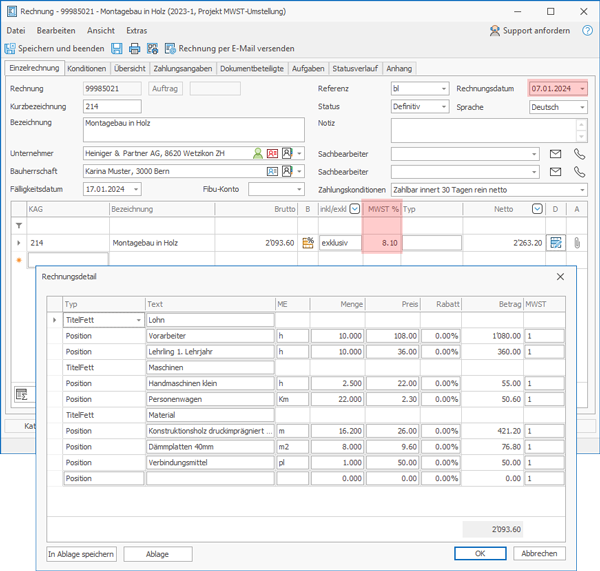Viewport: 600px width, 571px height.
Task: Click the Vorarbeiter text cell
Action: (210, 336)
